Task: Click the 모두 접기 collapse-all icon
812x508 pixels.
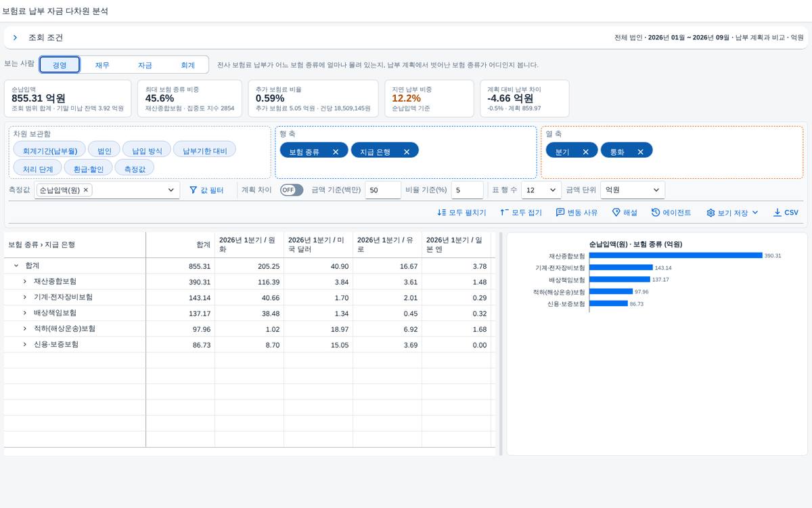Action: tap(503, 213)
